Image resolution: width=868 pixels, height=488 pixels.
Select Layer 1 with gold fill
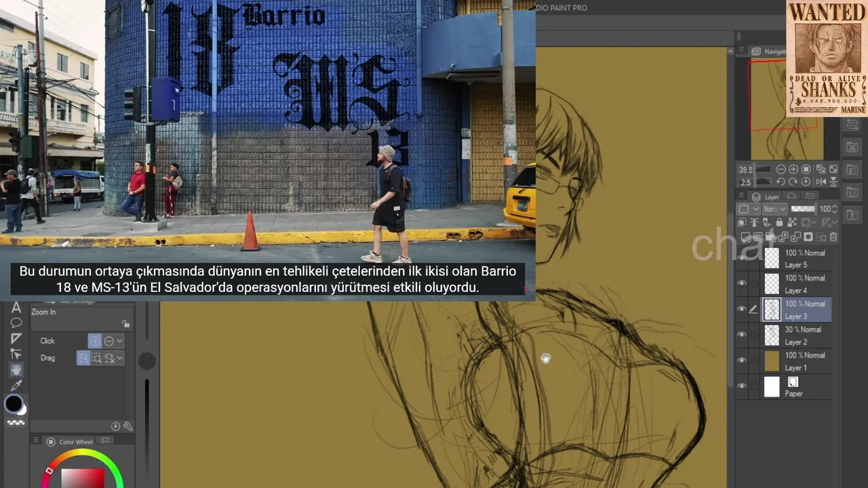click(797, 361)
